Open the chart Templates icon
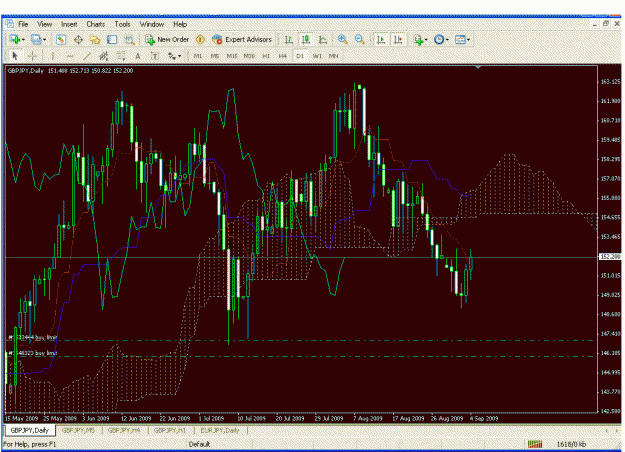The image size is (625, 452). (460, 39)
